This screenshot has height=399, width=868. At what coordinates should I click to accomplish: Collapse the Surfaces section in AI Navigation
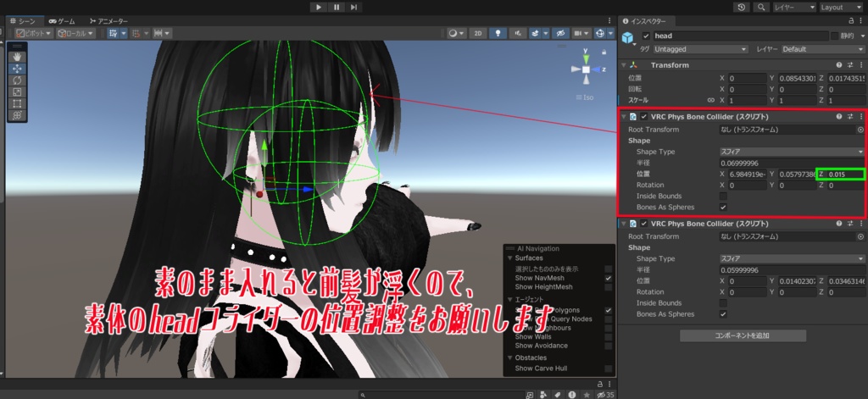pyautogui.click(x=509, y=258)
